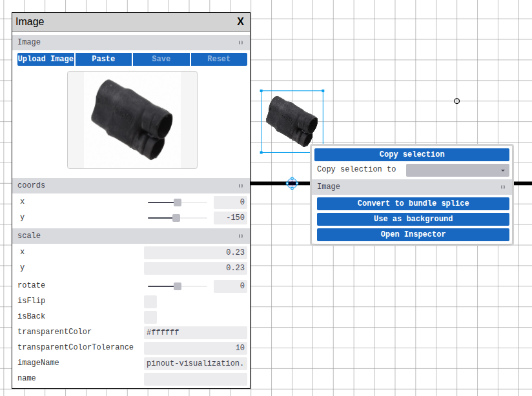This screenshot has width=532, height=396.
Task: Open the Copy selection to dropdown
Action: click(457, 169)
